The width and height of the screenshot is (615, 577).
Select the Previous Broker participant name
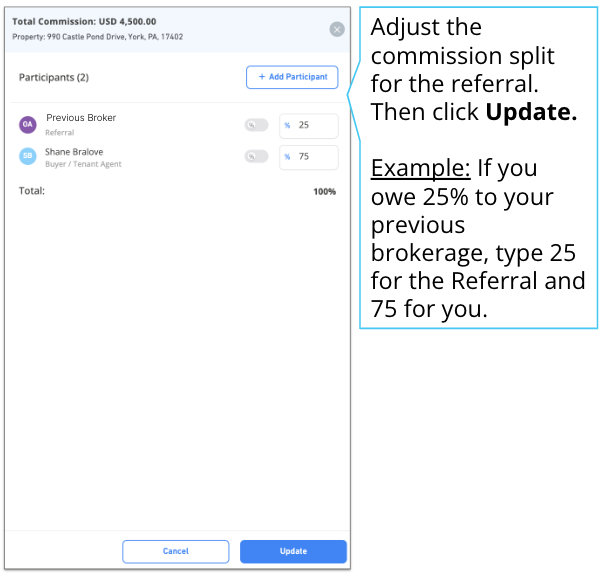click(x=81, y=118)
